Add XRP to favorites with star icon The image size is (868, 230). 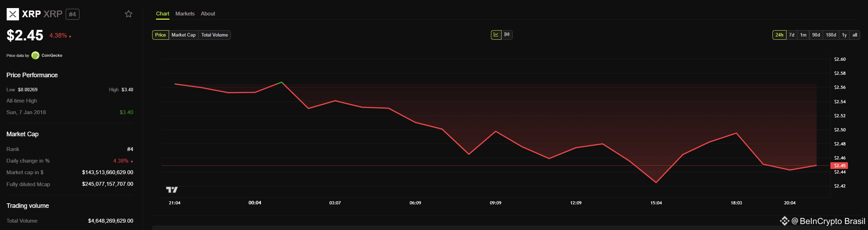pyautogui.click(x=129, y=14)
